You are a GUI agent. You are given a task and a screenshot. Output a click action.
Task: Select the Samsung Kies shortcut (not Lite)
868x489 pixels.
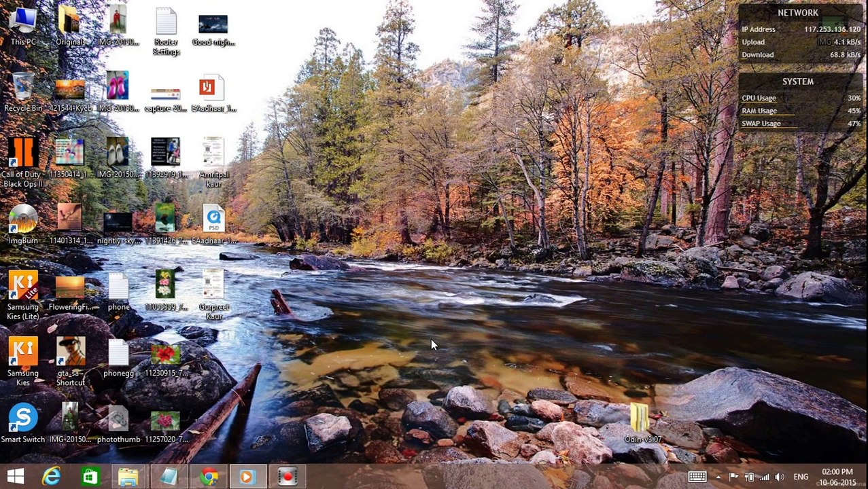point(23,362)
